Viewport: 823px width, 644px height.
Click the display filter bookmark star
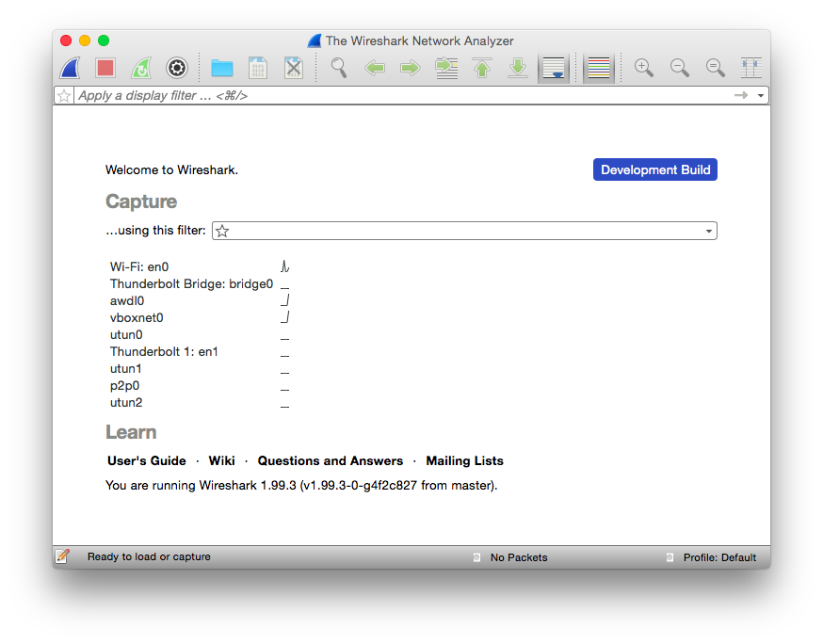click(x=64, y=95)
